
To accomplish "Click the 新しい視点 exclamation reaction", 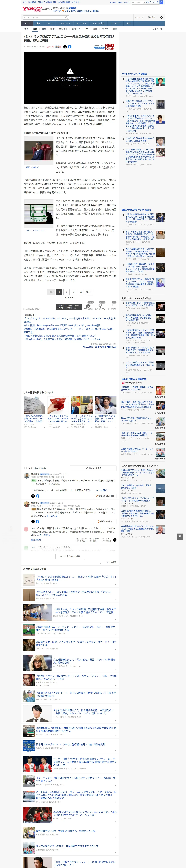I will click(x=112, y=306).
